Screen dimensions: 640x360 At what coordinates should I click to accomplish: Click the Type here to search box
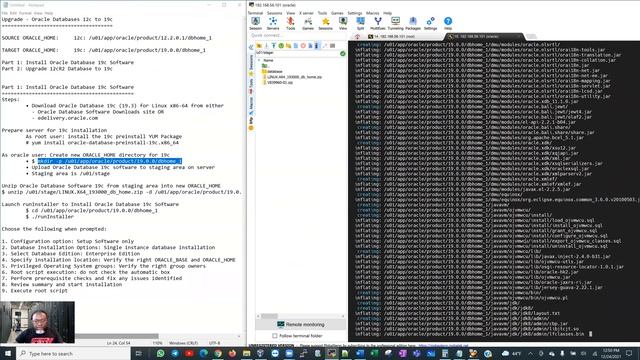point(73,353)
